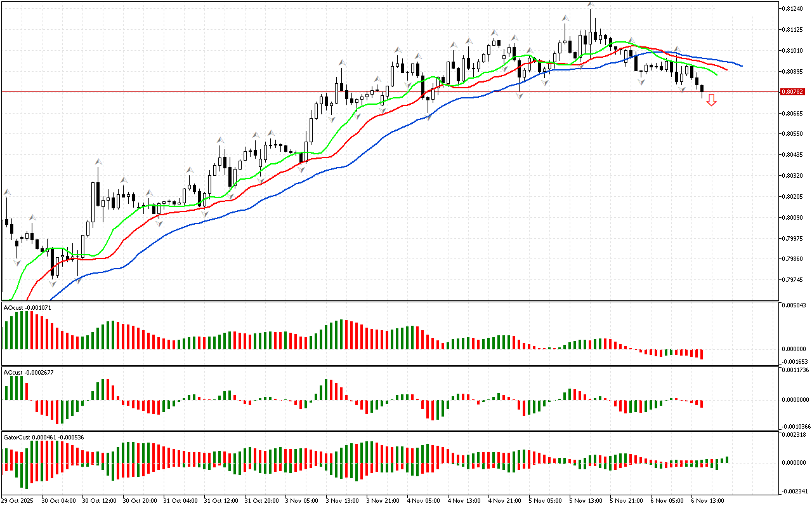Click the last red bar in the AOcust histogram
Viewport: 812px width, 508px height.
(702, 354)
